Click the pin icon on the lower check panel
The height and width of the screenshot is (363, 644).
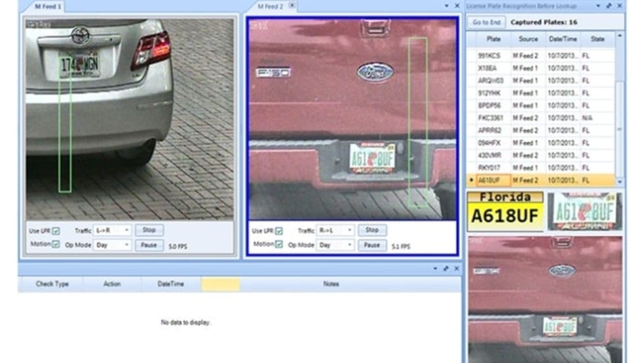(446, 268)
